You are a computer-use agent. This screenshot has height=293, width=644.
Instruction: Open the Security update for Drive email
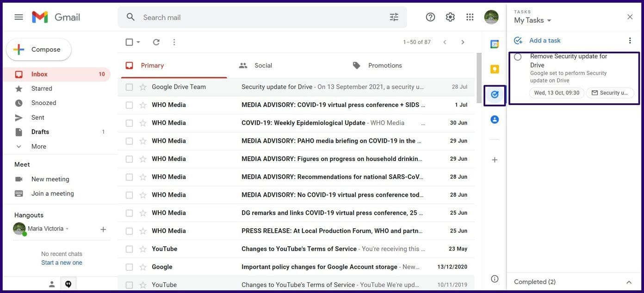tap(296, 87)
